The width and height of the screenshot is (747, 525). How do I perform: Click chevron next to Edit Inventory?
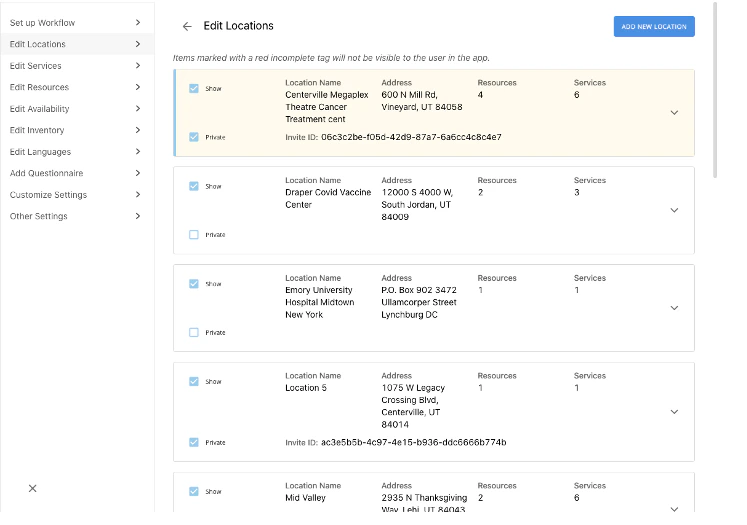coord(138,130)
